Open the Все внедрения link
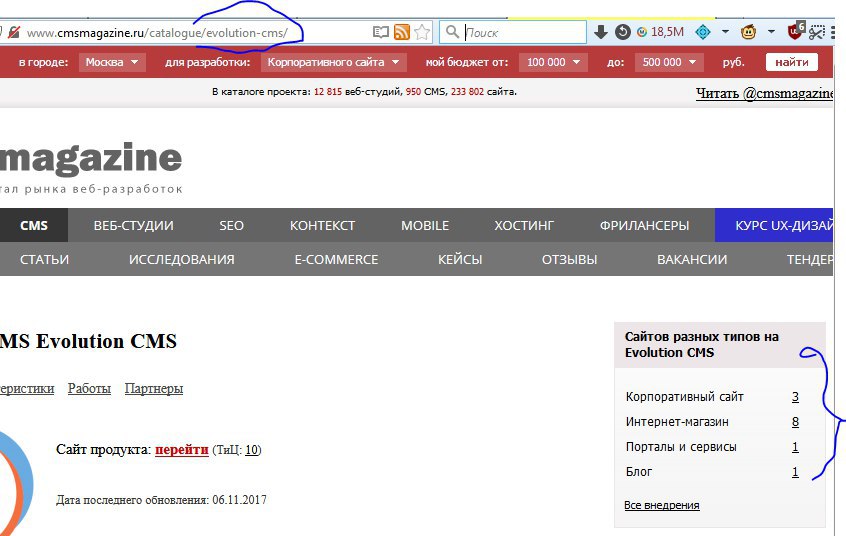The height and width of the screenshot is (536, 846). 661,505
